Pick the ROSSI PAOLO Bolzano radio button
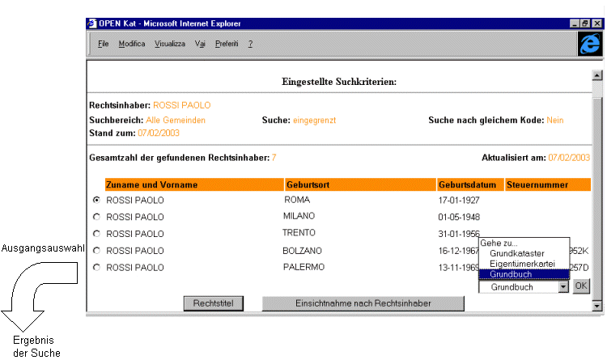Image resolution: width=607 pixels, height=364 pixels. pyautogui.click(x=97, y=251)
